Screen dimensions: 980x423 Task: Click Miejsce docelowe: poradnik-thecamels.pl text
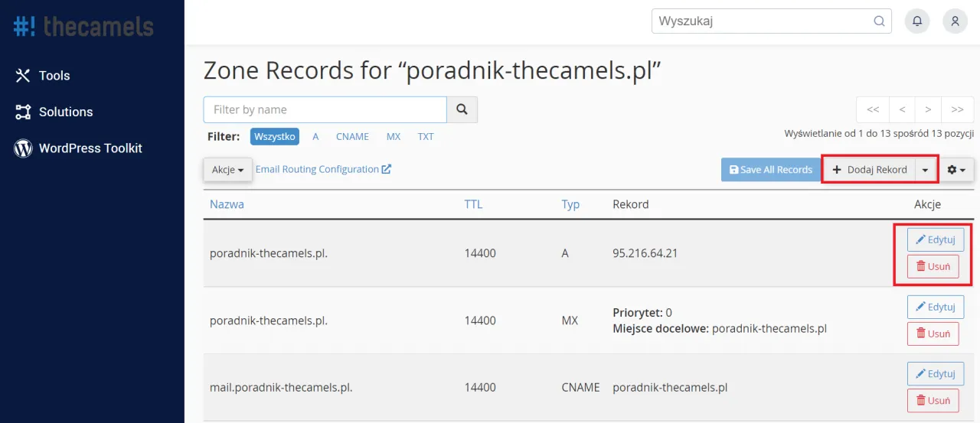(x=720, y=329)
